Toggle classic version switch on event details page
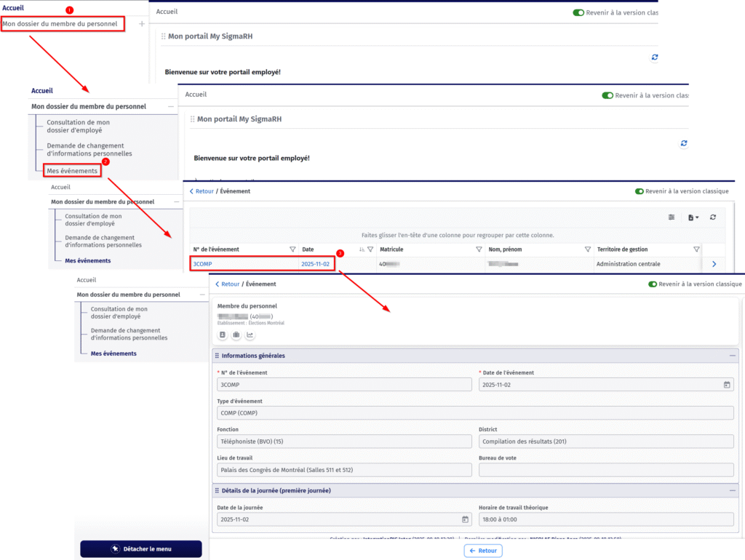This screenshot has height=560, width=745. 653,284
